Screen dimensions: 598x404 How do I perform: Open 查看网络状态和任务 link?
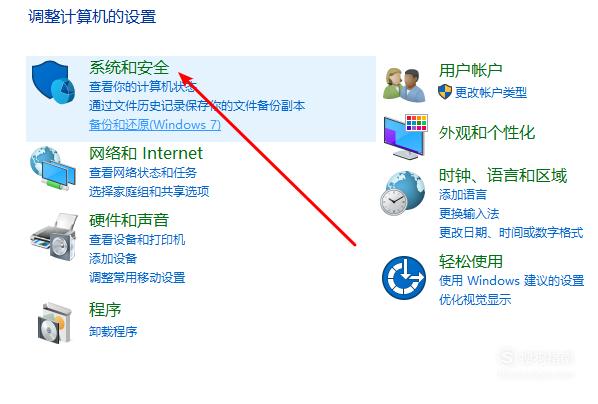pyautogui.click(x=143, y=173)
